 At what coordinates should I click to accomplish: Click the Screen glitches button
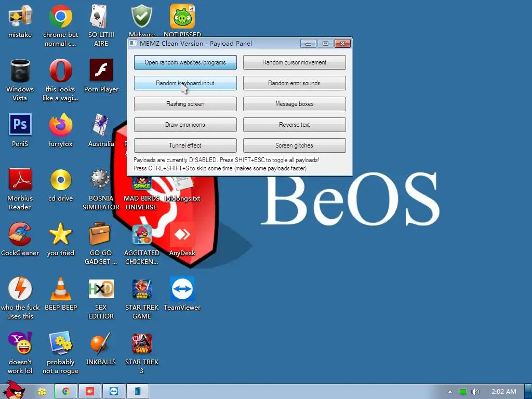coord(295,145)
